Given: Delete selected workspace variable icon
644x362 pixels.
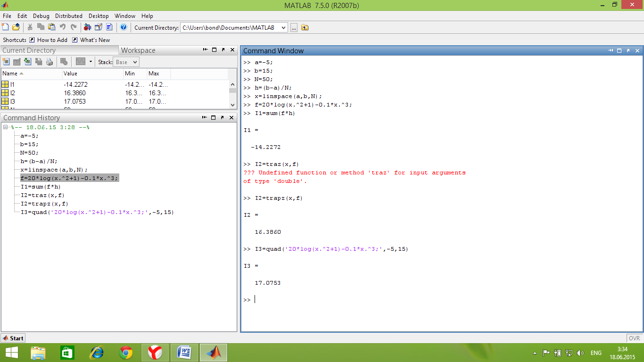Looking at the screenshot, I should pyautogui.click(x=64, y=62).
